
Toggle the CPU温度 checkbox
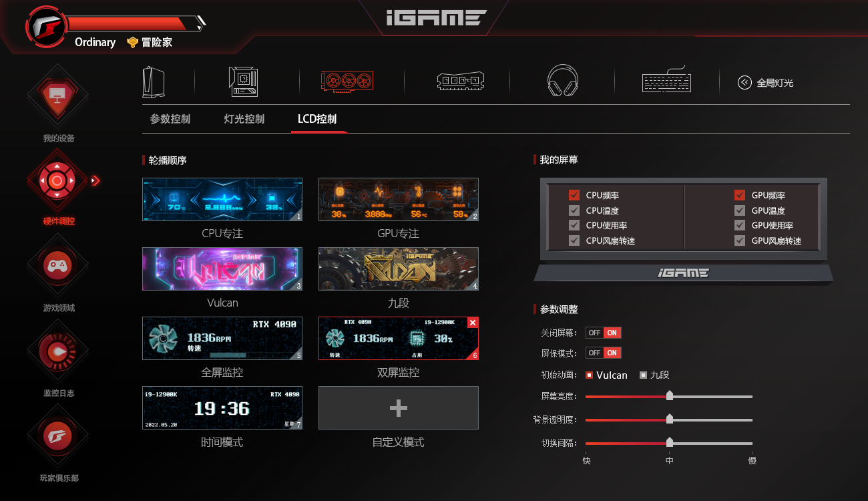click(574, 210)
